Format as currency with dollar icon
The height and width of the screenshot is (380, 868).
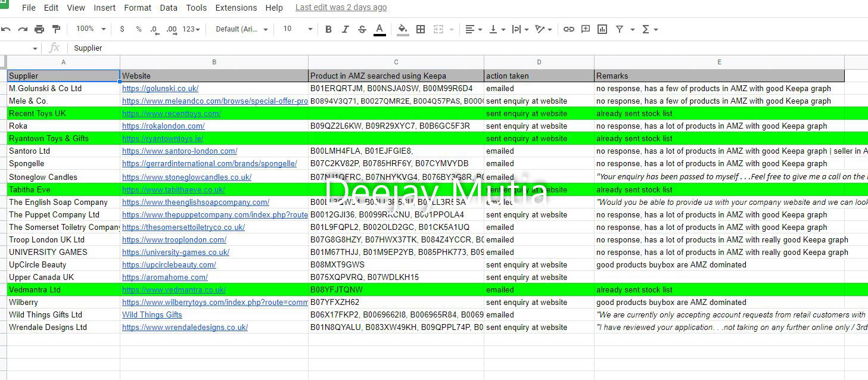pyautogui.click(x=122, y=29)
